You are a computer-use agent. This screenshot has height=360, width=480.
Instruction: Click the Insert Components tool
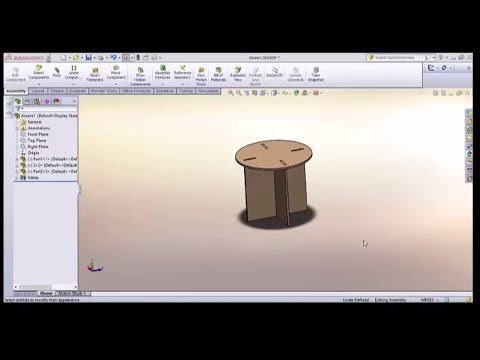[39, 73]
